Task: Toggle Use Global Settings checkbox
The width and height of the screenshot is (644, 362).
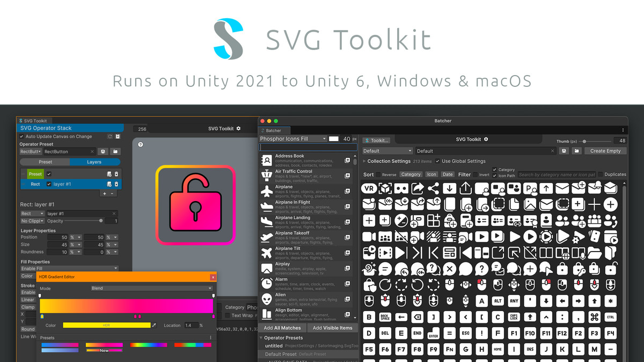Action: click(x=438, y=161)
